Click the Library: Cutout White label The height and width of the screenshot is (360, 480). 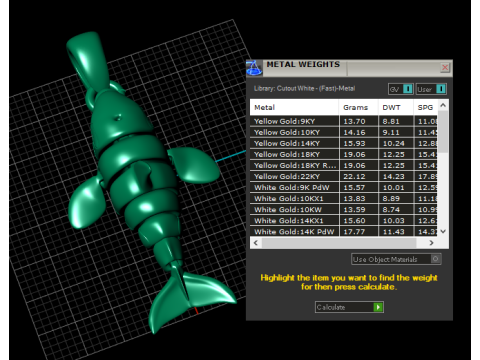pyautogui.click(x=304, y=88)
